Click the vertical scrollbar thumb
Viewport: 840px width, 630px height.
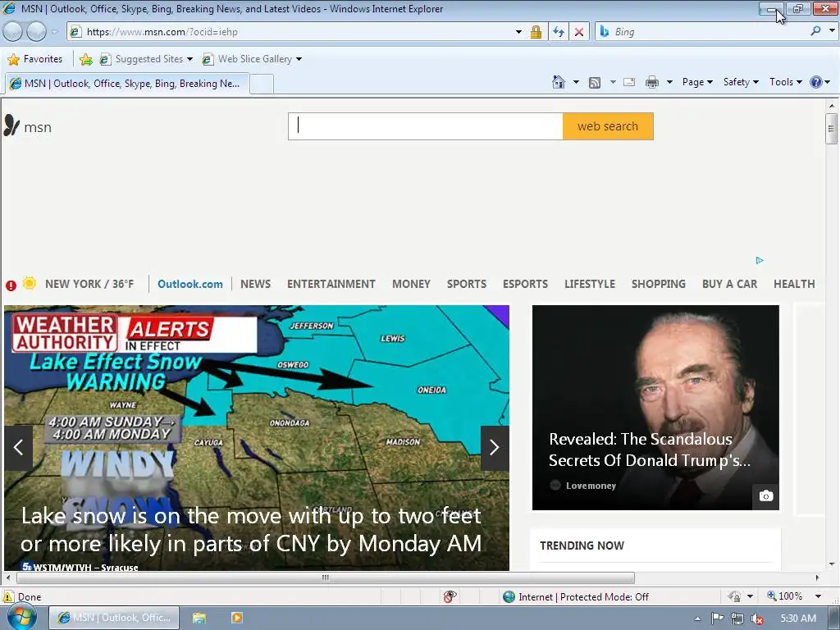click(x=832, y=129)
